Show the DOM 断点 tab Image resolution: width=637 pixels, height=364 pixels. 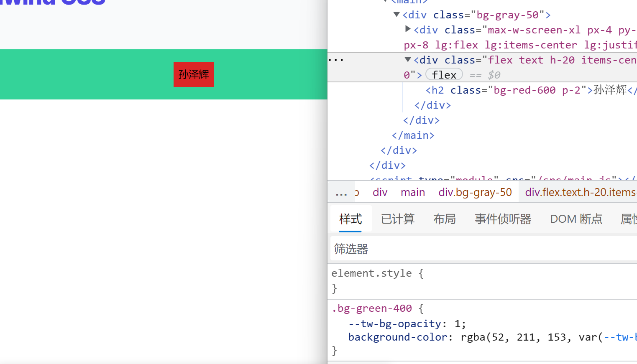tap(576, 219)
